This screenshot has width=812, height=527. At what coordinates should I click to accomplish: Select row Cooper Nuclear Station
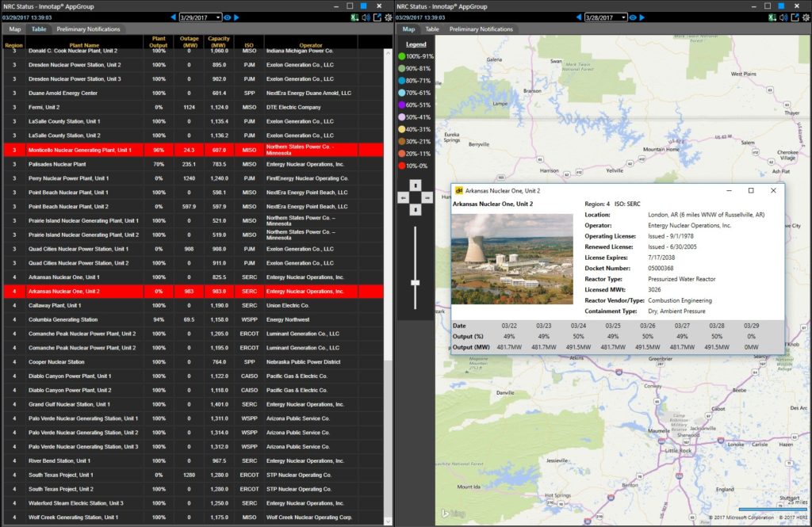point(193,362)
